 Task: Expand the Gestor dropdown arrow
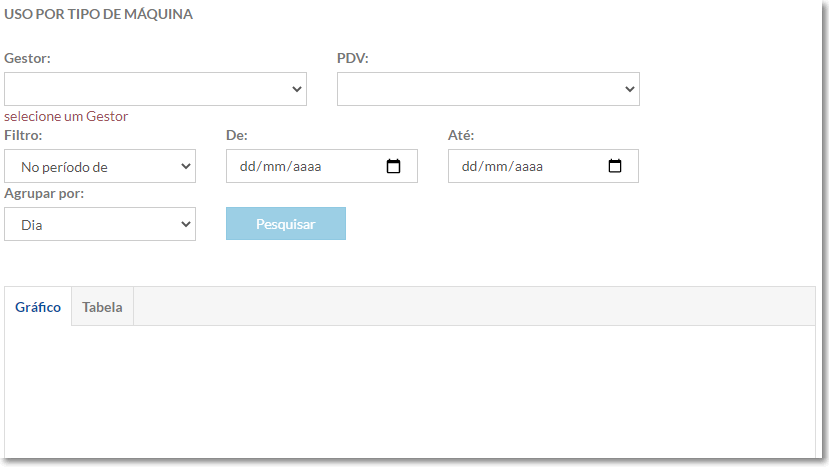pyautogui.click(x=297, y=89)
